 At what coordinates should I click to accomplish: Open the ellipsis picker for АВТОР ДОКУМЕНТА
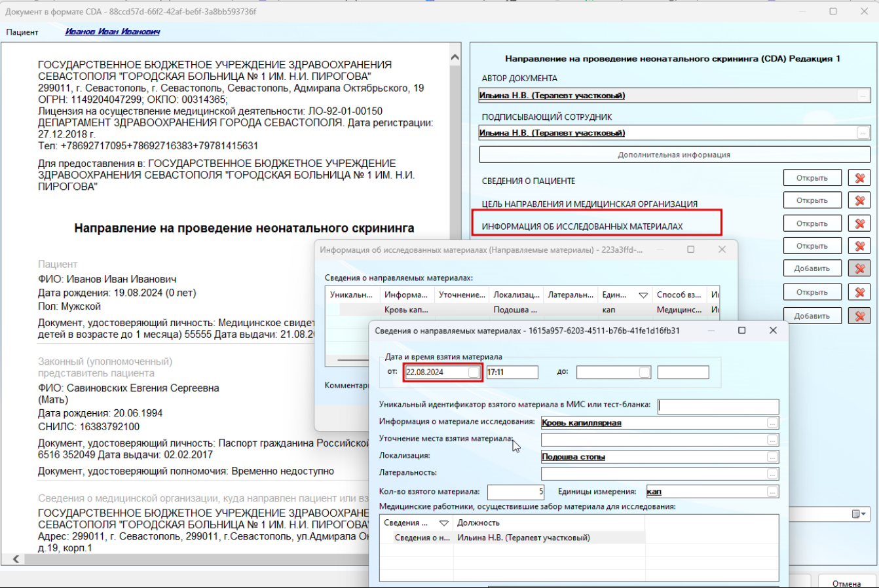(x=864, y=96)
